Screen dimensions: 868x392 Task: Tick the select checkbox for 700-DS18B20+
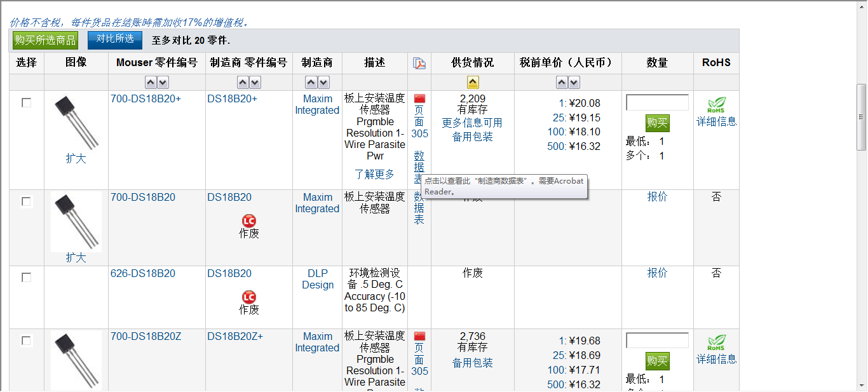[x=27, y=103]
